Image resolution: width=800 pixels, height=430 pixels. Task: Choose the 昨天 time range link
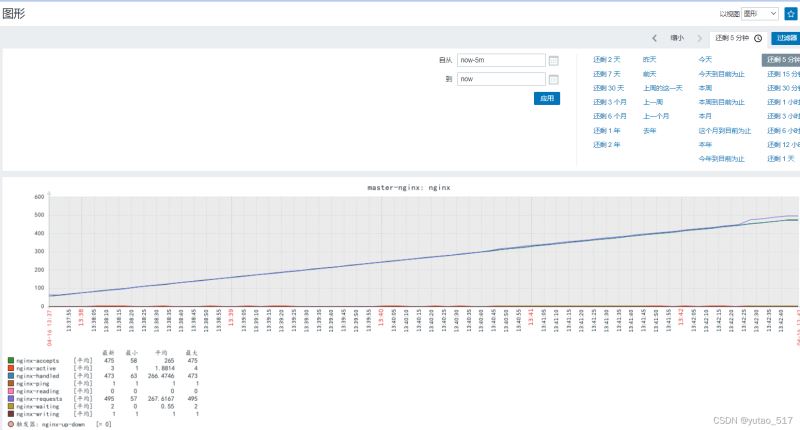coord(649,60)
